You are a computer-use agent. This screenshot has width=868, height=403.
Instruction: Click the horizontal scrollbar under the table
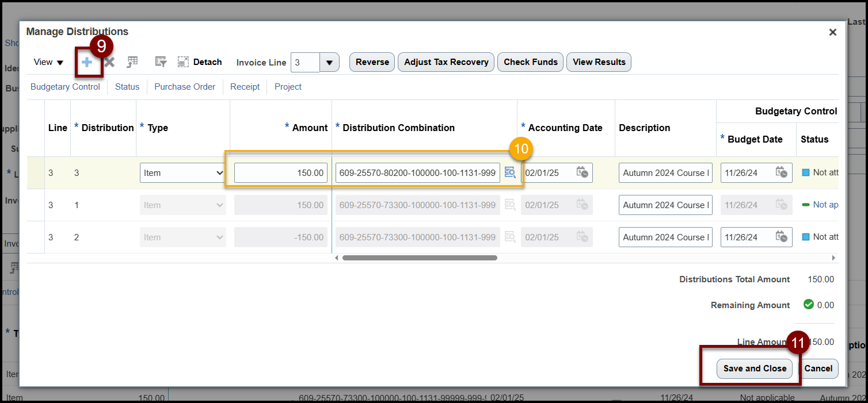[420, 258]
